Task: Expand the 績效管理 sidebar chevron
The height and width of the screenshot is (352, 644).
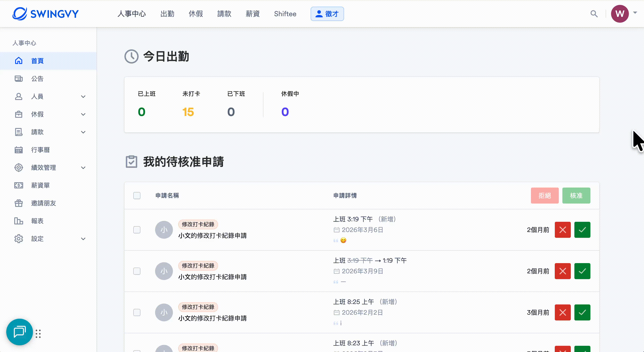Action: click(83, 168)
